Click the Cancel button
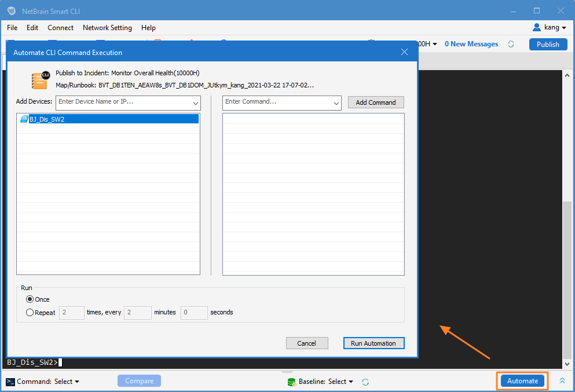The image size is (575, 392). (x=307, y=343)
